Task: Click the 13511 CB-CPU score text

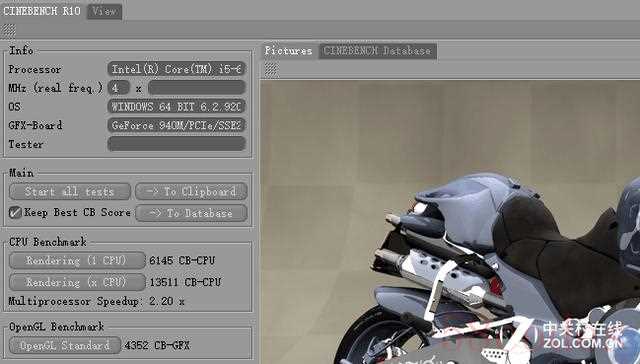Action: pyautogui.click(x=185, y=282)
